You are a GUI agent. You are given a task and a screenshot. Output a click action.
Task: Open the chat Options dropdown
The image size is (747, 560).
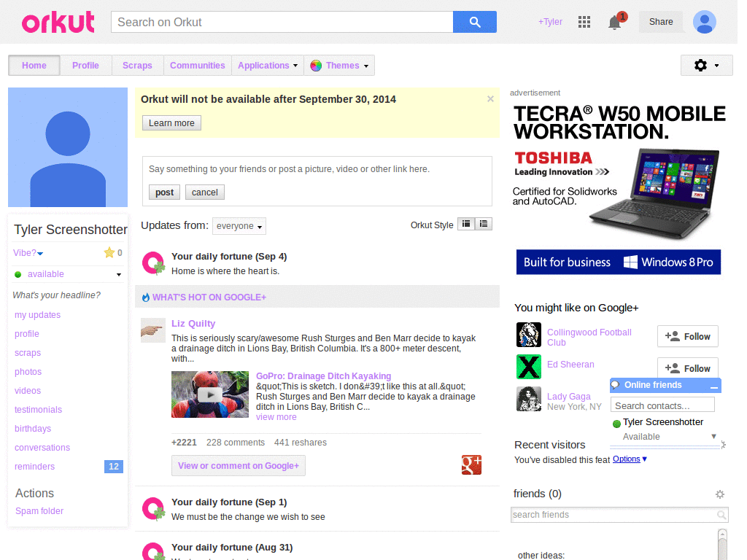630,459
